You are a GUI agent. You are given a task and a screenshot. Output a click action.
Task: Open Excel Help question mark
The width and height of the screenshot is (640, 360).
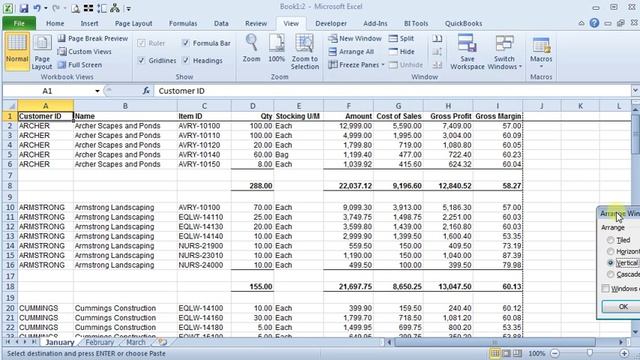pos(594,23)
